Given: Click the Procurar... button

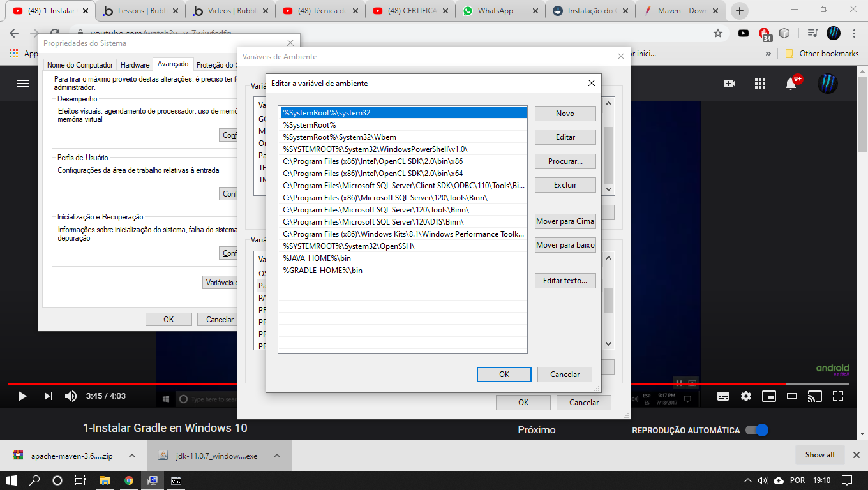Looking at the screenshot, I should [x=565, y=161].
